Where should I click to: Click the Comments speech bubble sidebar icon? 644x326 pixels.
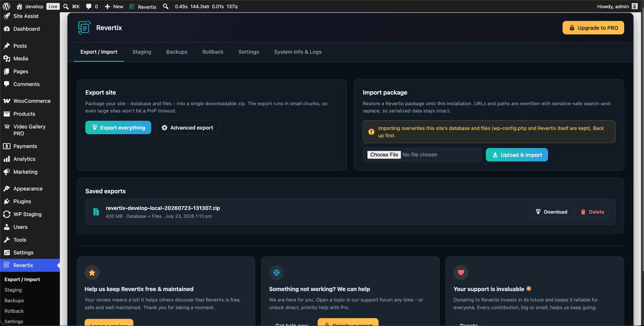click(x=7, y=84)
